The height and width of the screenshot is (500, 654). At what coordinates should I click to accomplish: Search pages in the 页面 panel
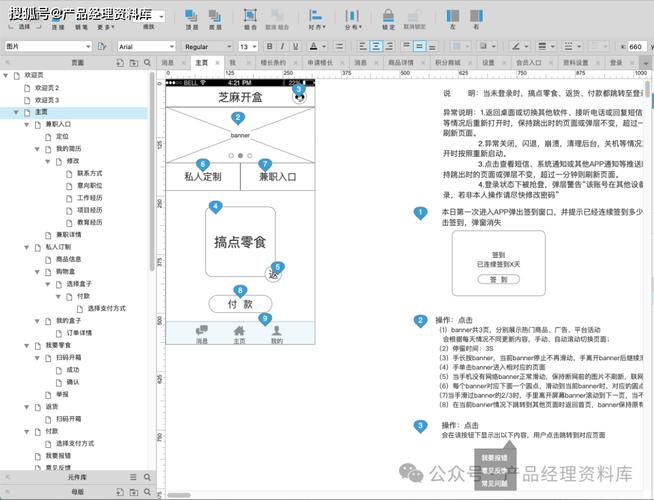coord(147,63)
